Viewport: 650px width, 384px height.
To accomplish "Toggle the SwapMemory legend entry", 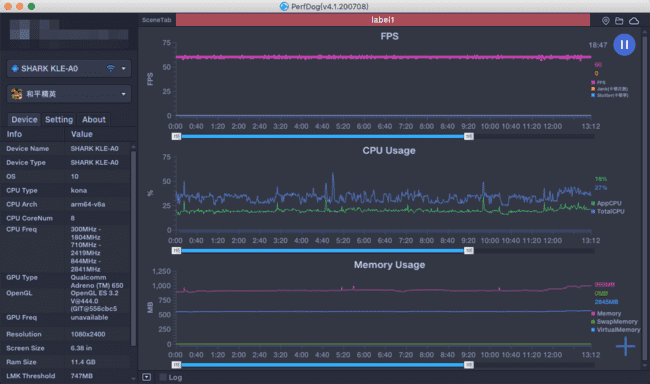I will (614, 322).
